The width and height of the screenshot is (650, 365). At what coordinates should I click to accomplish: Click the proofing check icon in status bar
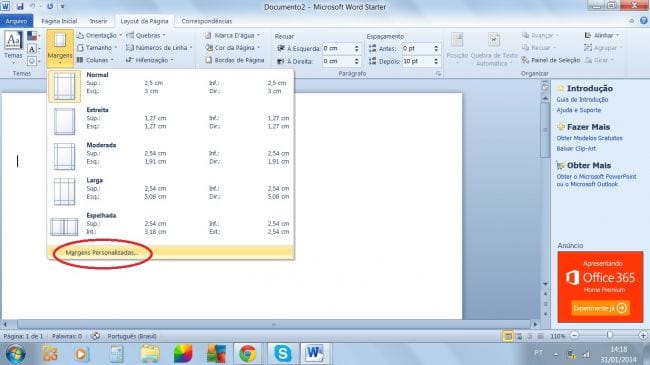95,336
